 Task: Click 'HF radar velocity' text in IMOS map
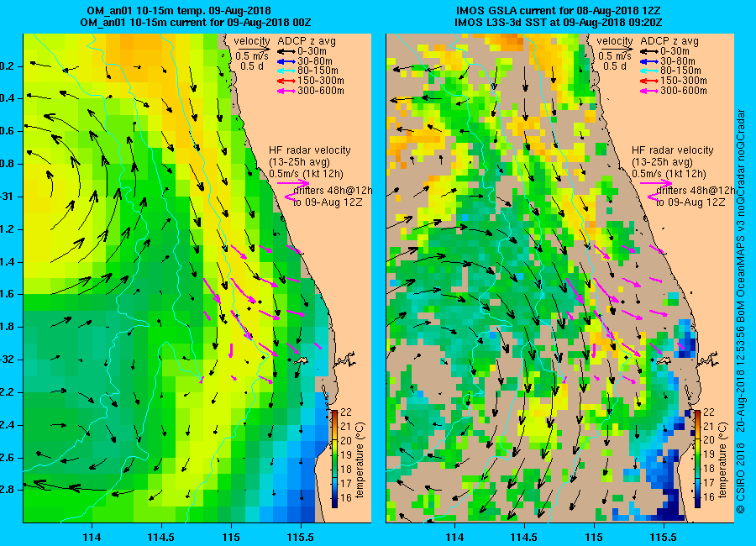(x=673, y=150)
